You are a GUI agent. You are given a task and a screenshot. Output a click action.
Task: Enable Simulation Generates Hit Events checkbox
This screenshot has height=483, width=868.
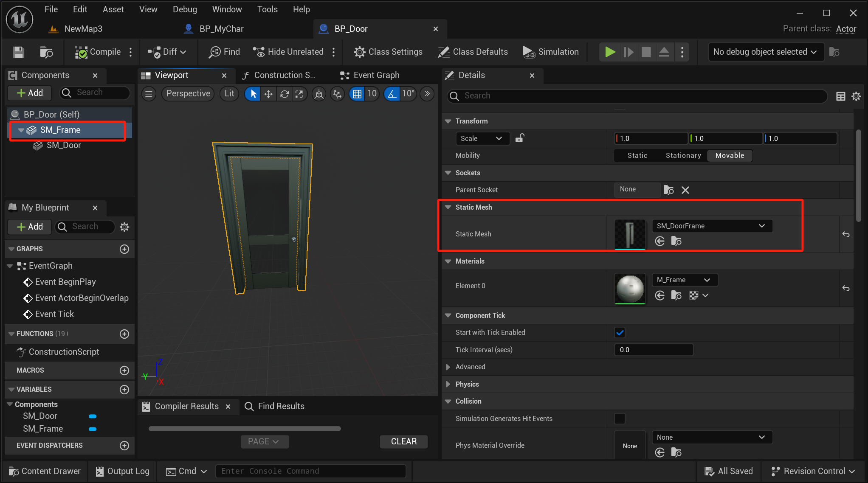pyautogui.click(x=620, y=418)
